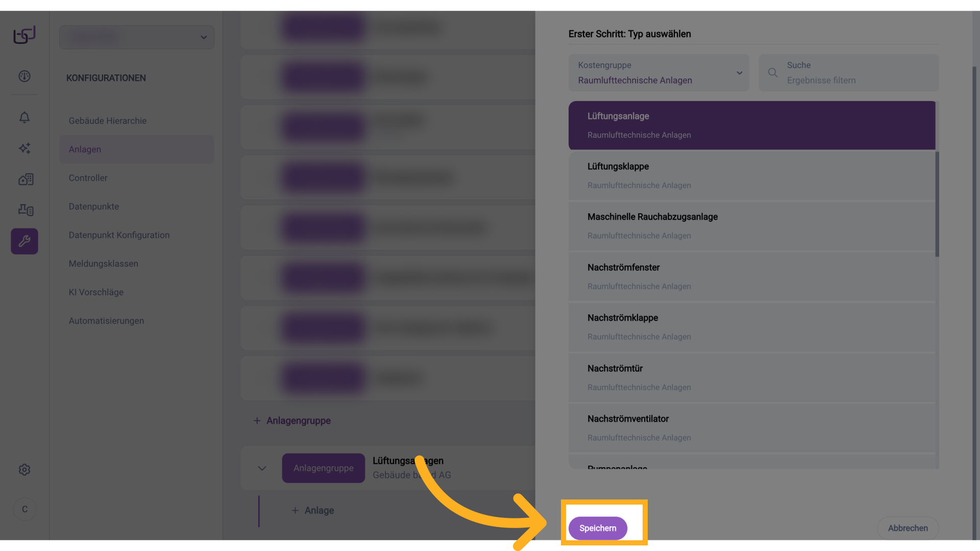Go to Datenpunkte configuration
Viewport: 980px width, 551px height.
coord(94,207)
